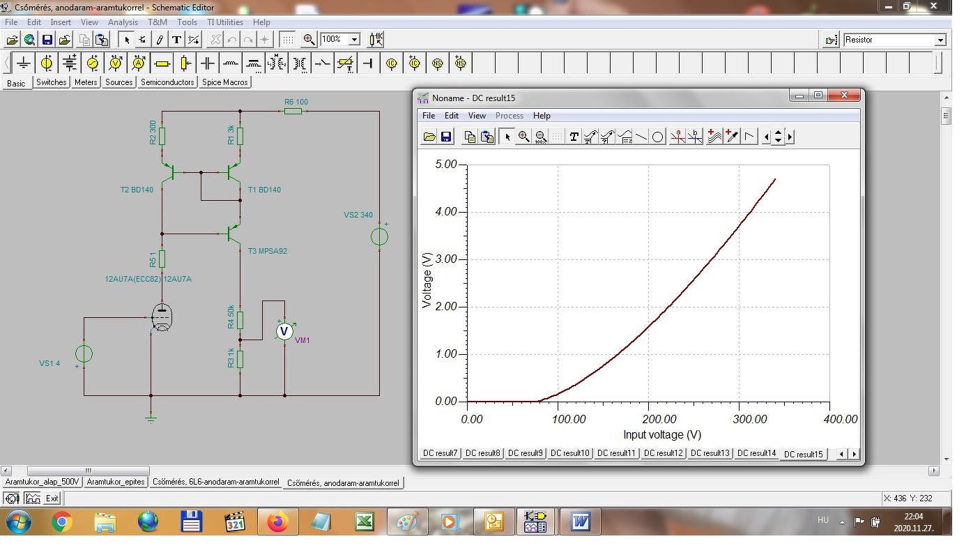
Task: Click cursor 'a' icon in diagram toolbar
Action: [677, 137]
